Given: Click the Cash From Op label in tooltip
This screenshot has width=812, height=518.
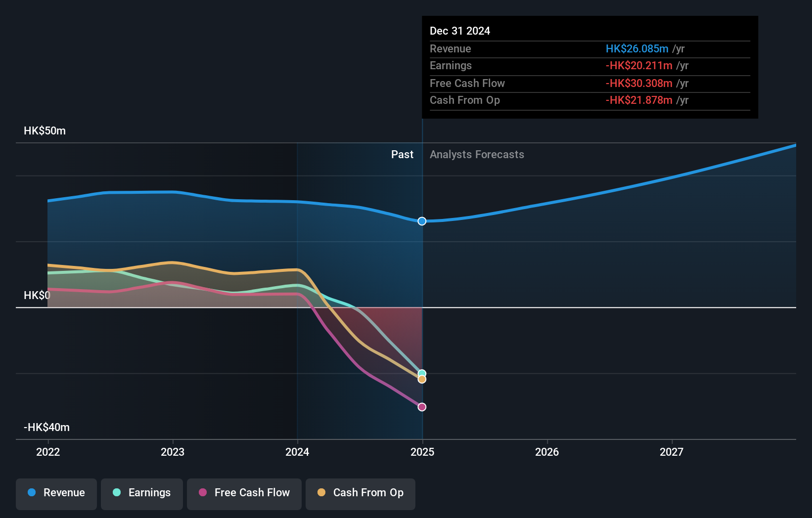Looking at the screenshot, I should tap(465, 100).
